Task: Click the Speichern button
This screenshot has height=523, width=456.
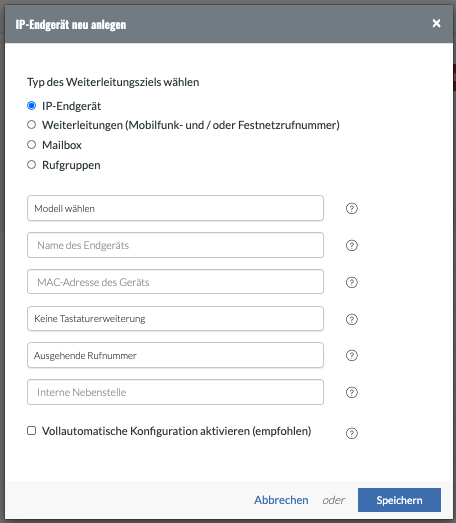Action: tap(399, 500)
